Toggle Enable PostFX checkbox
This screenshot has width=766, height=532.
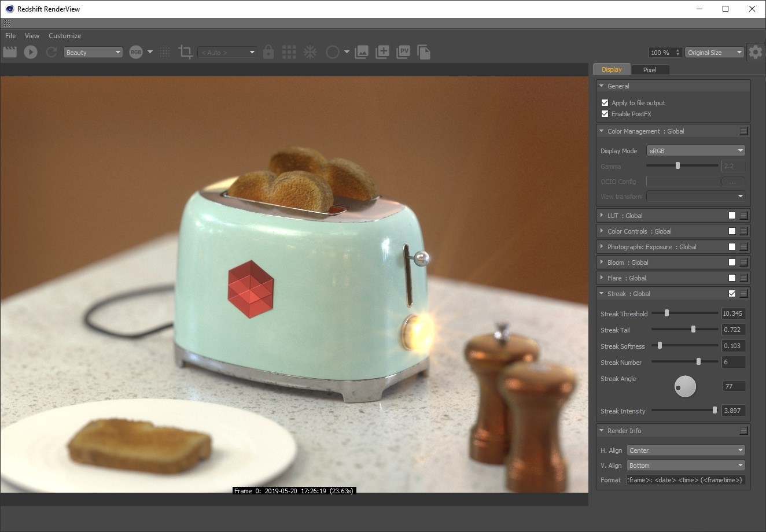click(605, 113)
